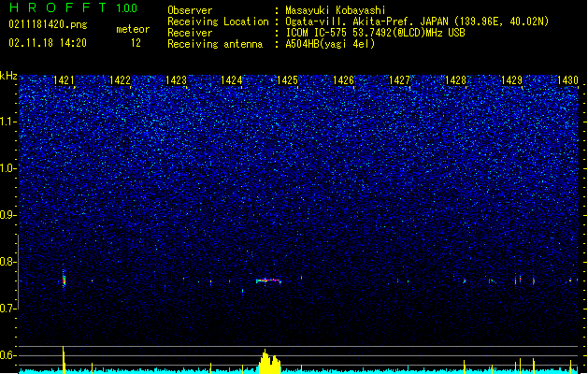
Task: Click the A504HB(yagi 4el) antenna text
Action: pyautogui.click(x=330, y=44)
